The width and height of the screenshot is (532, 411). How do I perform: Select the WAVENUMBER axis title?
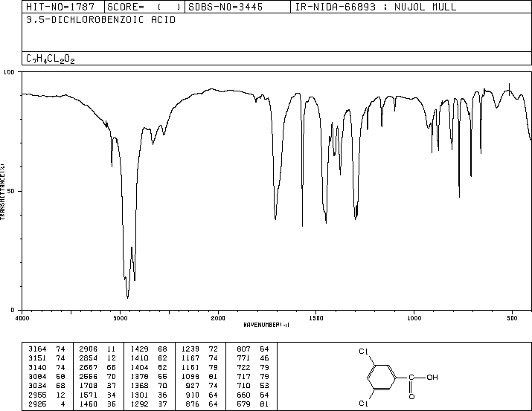pos(266,325)
